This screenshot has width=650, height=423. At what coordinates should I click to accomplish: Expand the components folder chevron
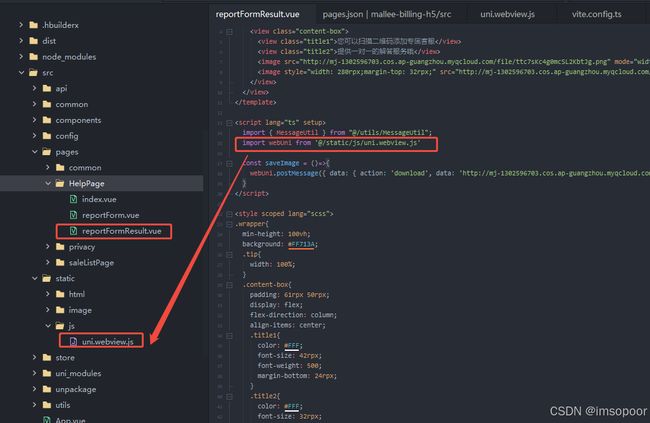34,120
